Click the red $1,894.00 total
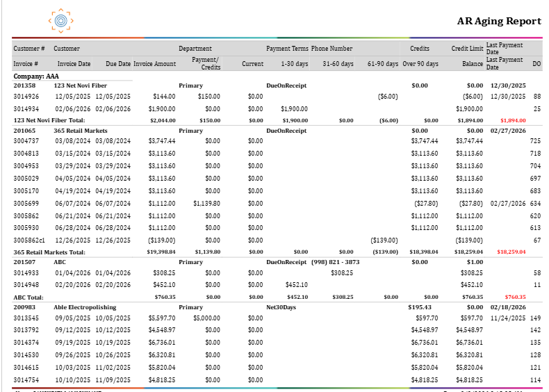Image resolution: width=549 pixels, height=392 pixels. [513, 120]
